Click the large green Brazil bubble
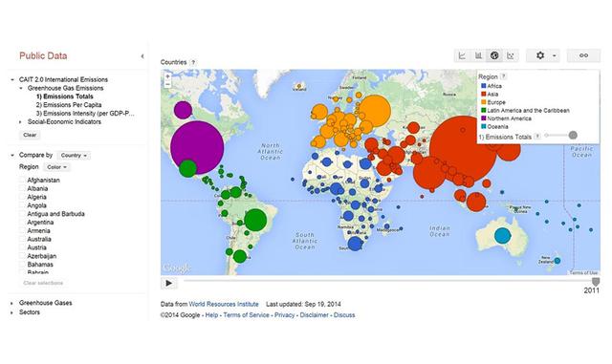 [x=255, y=220]
